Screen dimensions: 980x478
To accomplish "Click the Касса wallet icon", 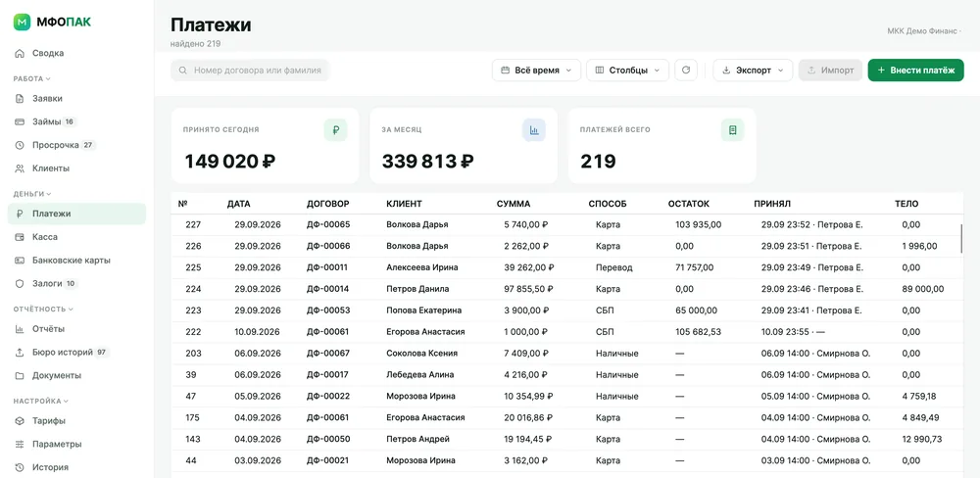I will click(x=20, y=237).
